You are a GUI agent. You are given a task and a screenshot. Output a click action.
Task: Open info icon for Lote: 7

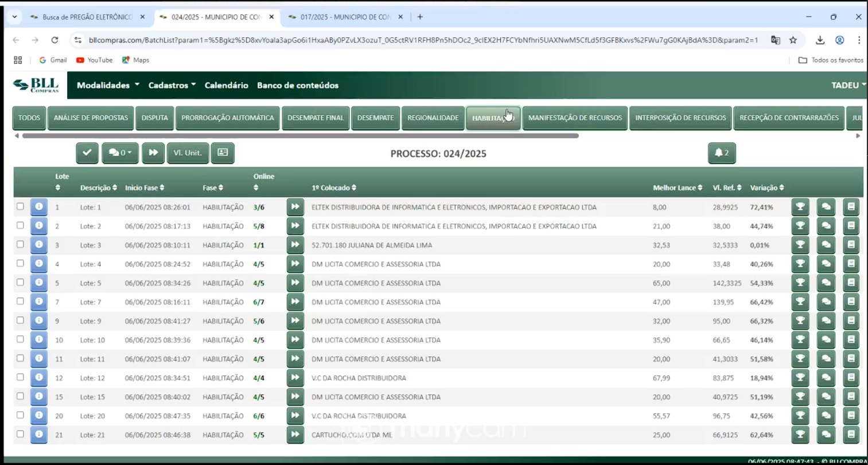click(38, 302)
